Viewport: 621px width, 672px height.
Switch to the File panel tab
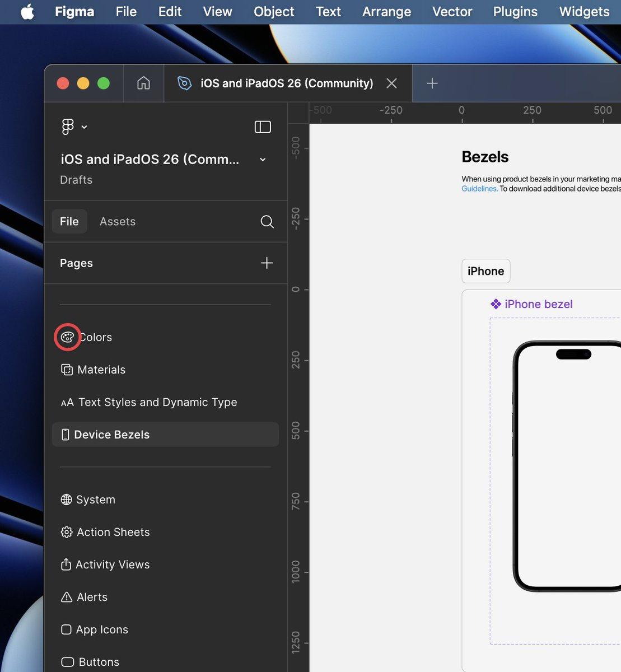pyautogui.click(x=69, y=221)
